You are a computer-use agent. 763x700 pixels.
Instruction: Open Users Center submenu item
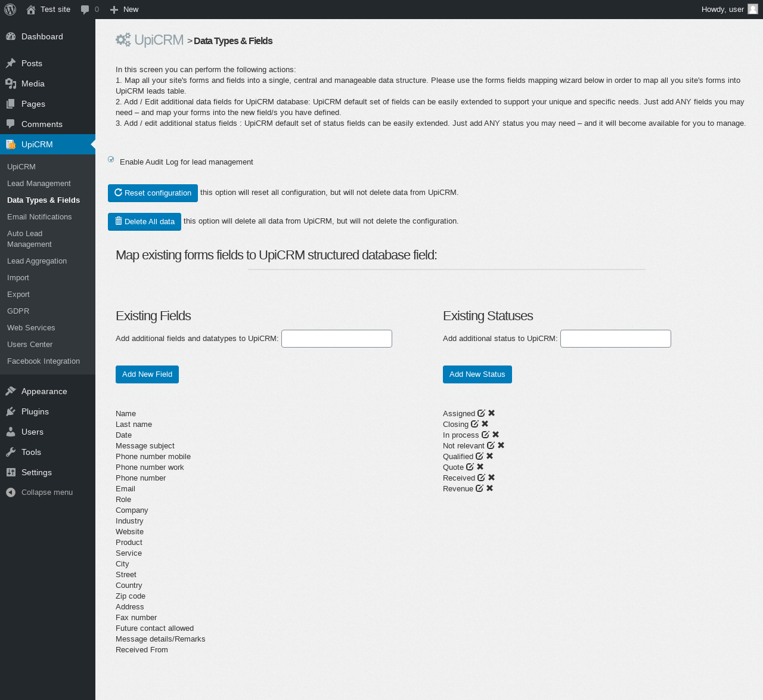[48, 345]
